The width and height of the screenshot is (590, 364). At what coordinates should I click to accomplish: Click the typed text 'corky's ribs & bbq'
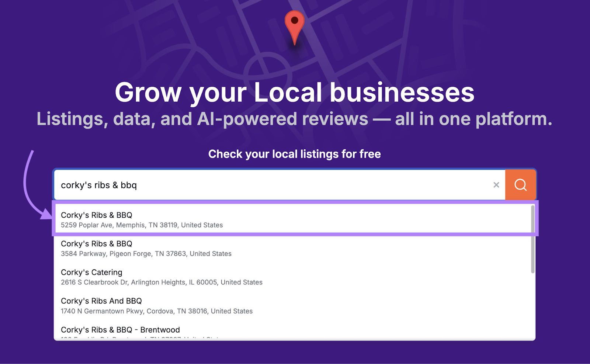pos(99,185)
